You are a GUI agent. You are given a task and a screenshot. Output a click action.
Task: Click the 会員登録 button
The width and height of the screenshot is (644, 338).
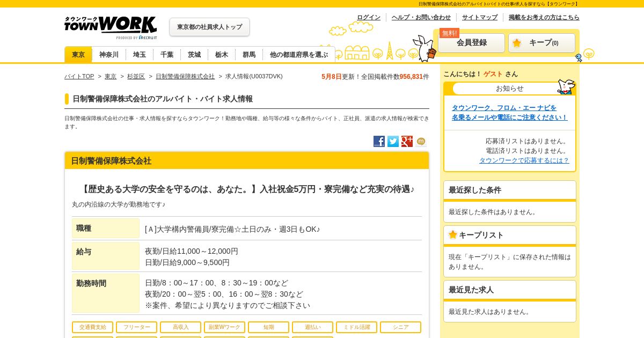coord(471,43)
